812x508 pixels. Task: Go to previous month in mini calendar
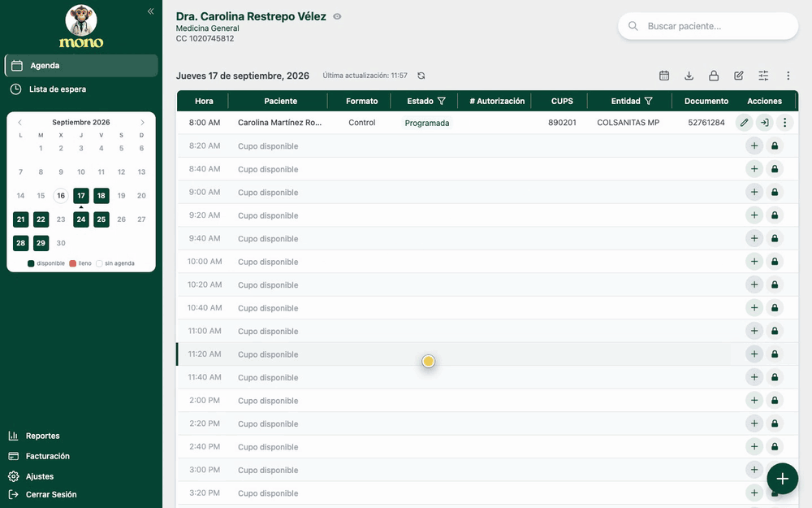(x=20, y=123)
